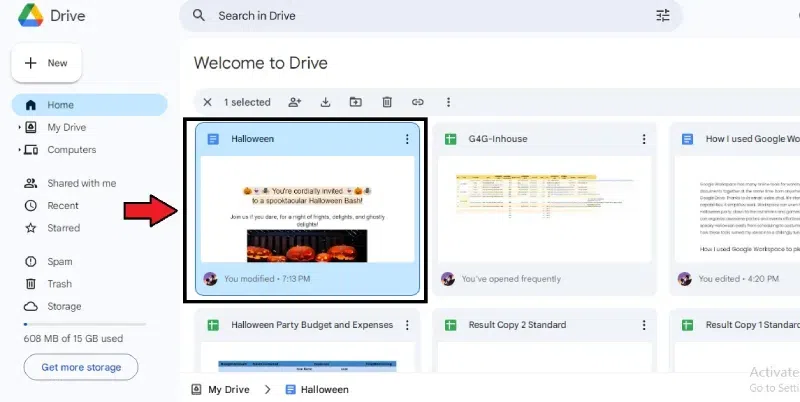This screenshot has width=800, height=402.
Task: Click Sheets icon on Halloween Party Budget card
Action: pos(213,325)
